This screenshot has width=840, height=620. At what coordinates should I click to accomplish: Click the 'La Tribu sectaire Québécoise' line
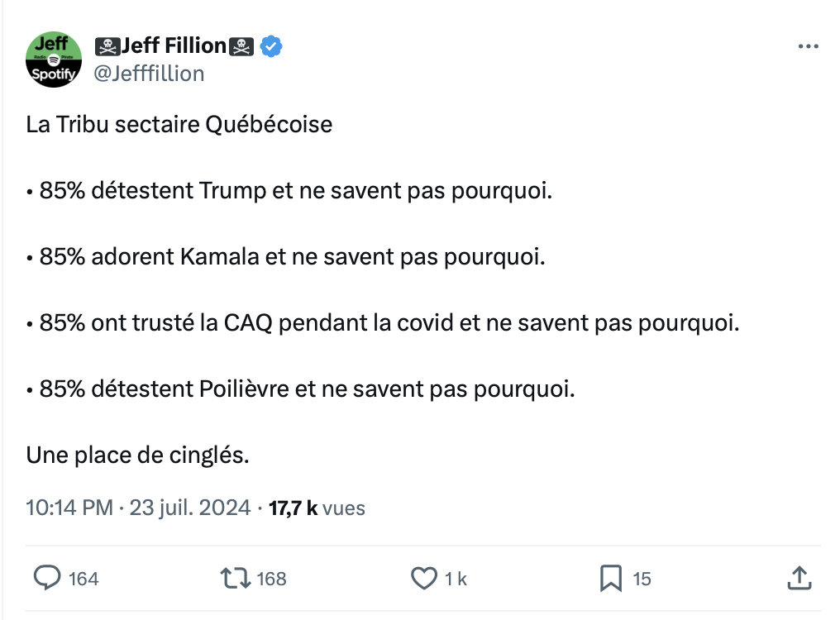pyautogui.click(x=179, y=124)
